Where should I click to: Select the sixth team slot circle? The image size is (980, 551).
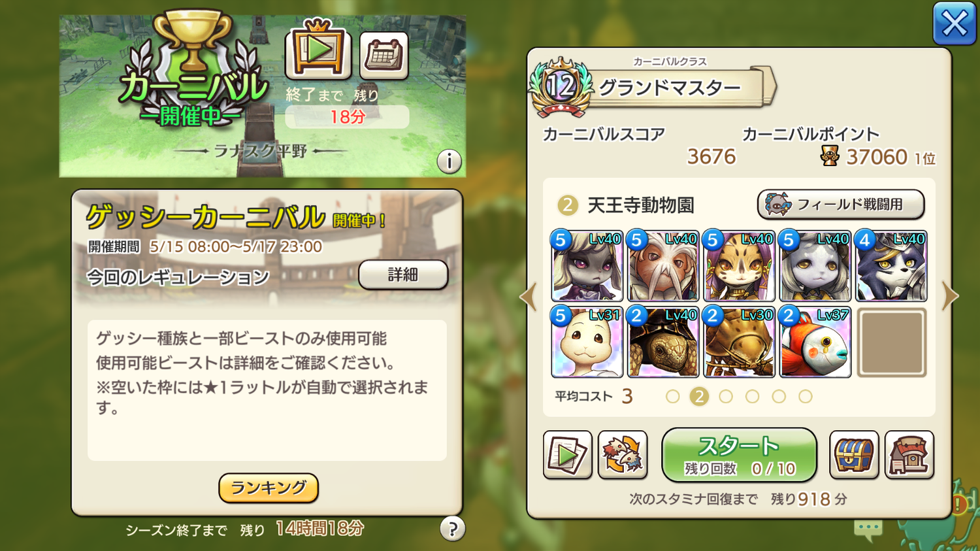[x=806, y=396]
